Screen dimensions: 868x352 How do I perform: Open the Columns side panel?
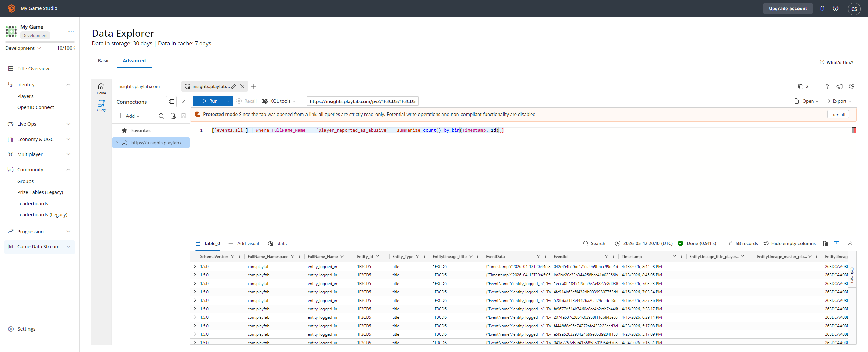[852, 272]
